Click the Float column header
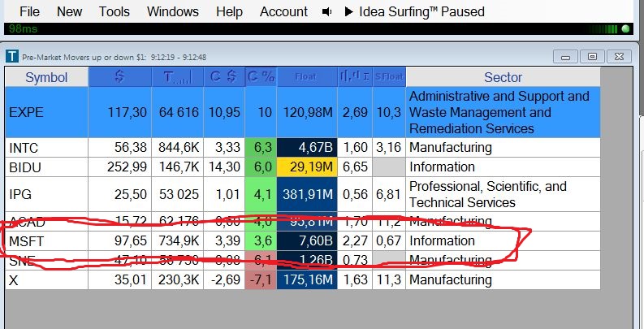Screen dimensions: 644x329 306,77
